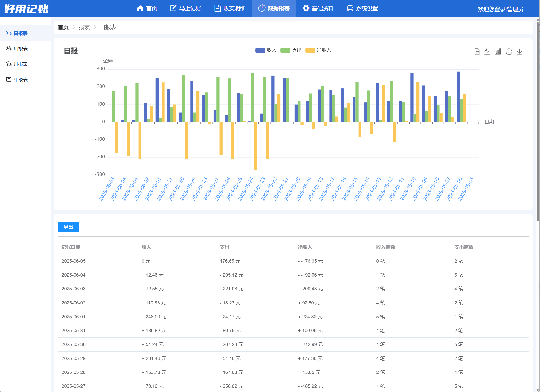The height and width of the screenshot is (392, 540).
Task: Click the 2025-05-10 axis label in chart
Action: (408, 189)
